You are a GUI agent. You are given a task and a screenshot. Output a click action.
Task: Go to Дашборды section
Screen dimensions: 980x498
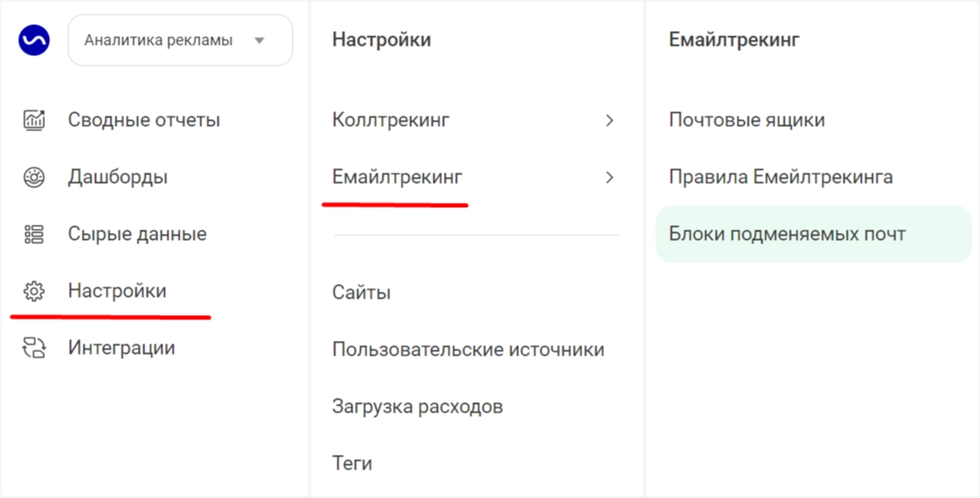117,177
